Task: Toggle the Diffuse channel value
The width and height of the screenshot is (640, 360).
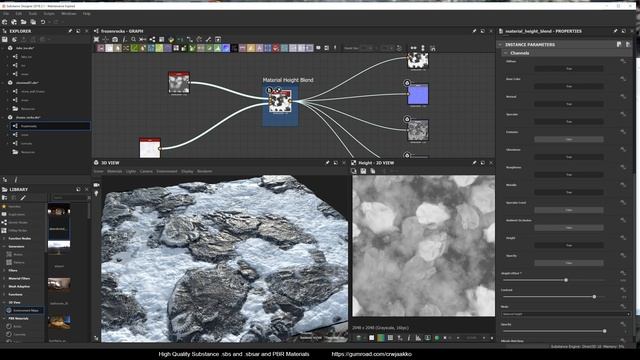Action: 569,69
